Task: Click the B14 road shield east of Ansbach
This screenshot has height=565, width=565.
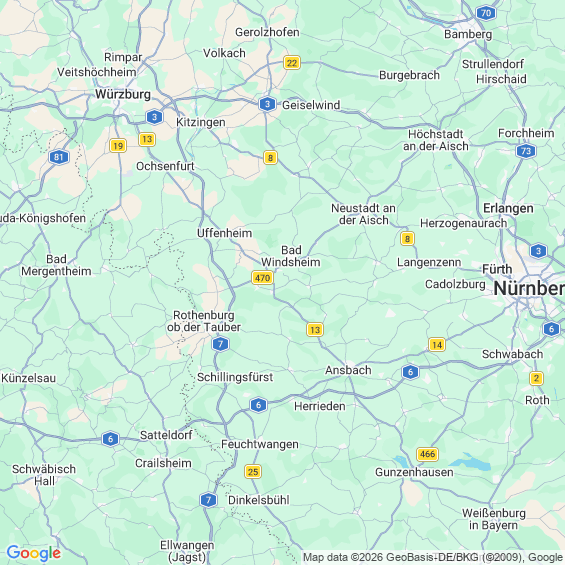Action: pos(437,345)
